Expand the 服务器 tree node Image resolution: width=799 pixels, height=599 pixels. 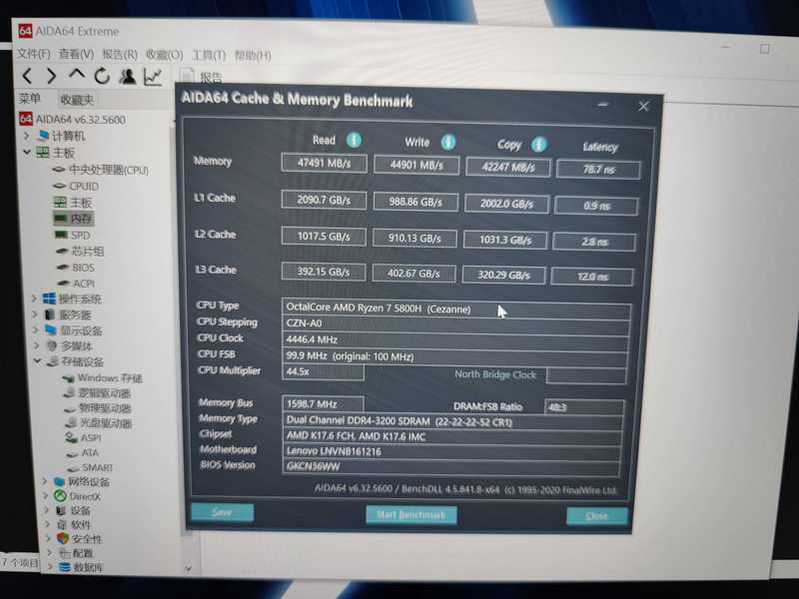35,315
